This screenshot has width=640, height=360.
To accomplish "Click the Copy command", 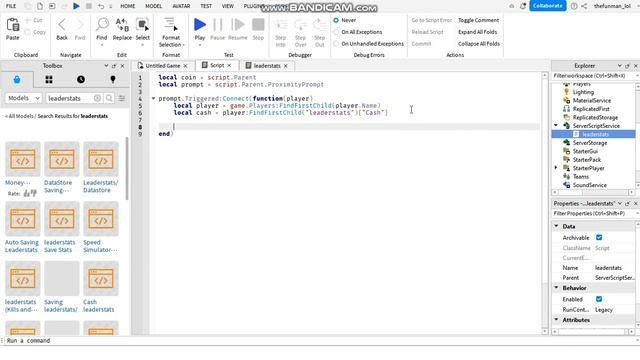I will coord(35,32).
